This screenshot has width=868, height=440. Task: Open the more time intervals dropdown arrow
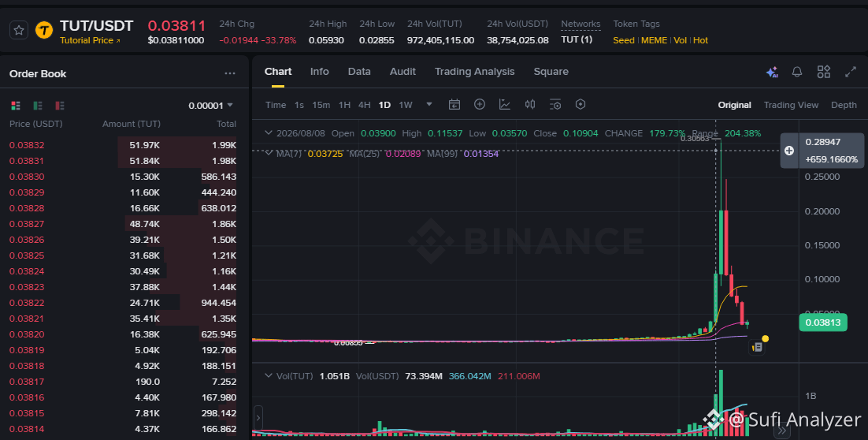tap(429, 104)
